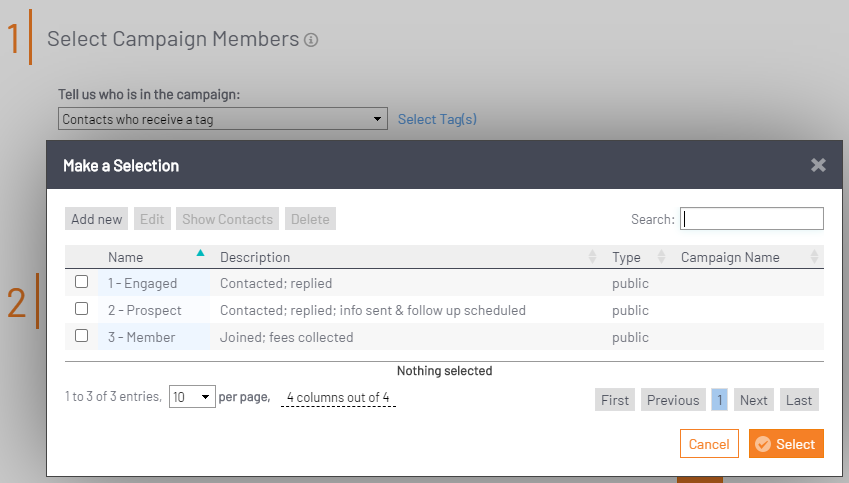Confirm with the orange Select button
This screenshot has width=849, height=483.
[786, 444]
